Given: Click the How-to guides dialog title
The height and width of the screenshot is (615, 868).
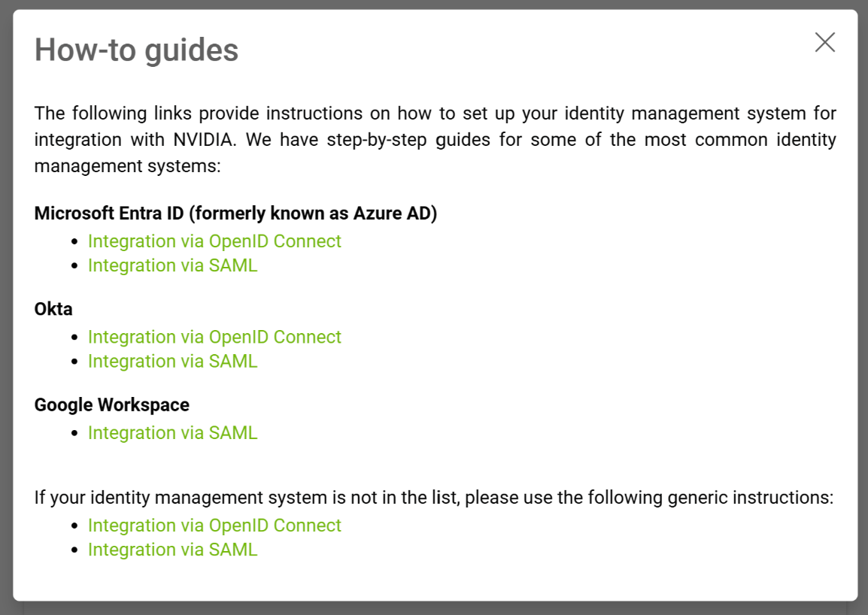Looking at the screenshot, I should (x=136, y=50).
